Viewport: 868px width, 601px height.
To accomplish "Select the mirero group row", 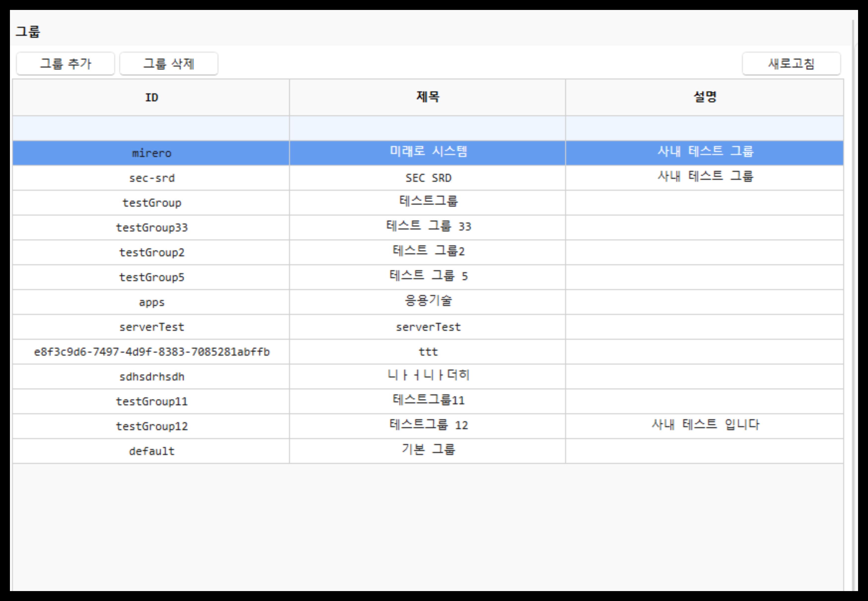I will point(151,153).
